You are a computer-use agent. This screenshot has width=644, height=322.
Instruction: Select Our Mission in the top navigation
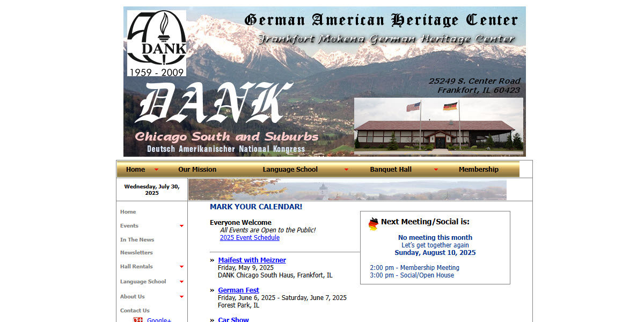tap(197, 169)
